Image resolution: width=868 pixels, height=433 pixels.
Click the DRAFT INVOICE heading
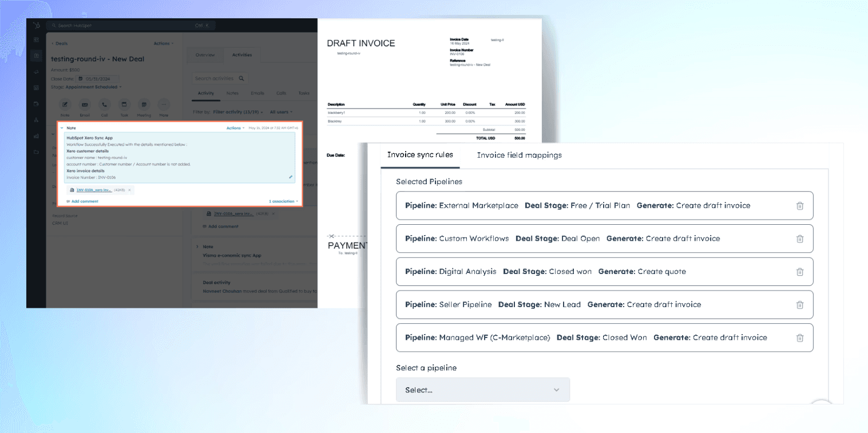[x=360, y=43]
